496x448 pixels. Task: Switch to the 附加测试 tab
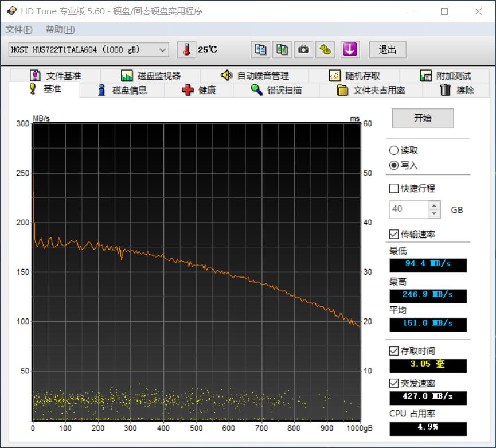(445, 76)
